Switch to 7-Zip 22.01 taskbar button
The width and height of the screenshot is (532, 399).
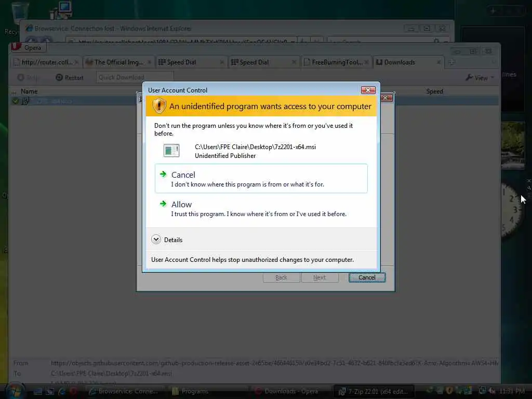(374, 391)
